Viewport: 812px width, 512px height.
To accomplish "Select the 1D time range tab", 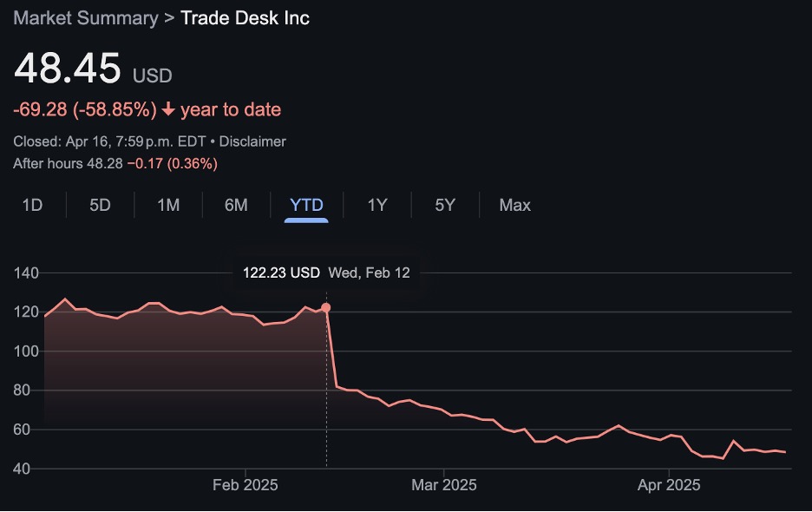I will click(x=32, y=205).
